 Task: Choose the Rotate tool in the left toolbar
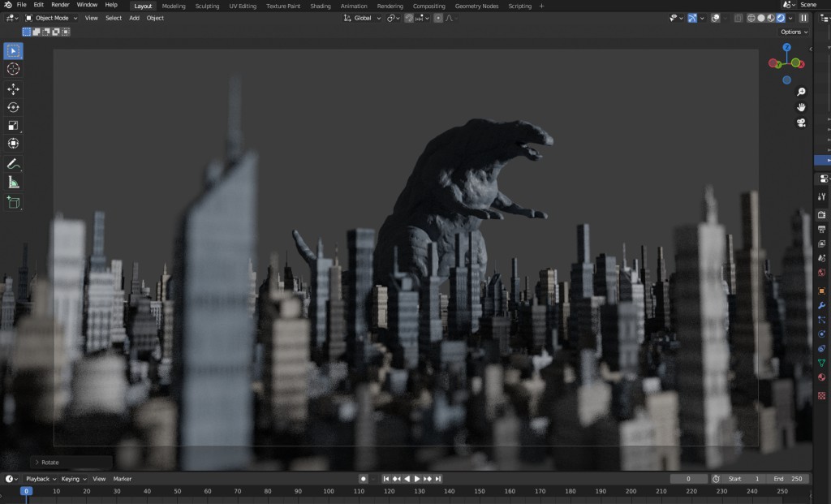pyautogui.click(x=13, y=107)
